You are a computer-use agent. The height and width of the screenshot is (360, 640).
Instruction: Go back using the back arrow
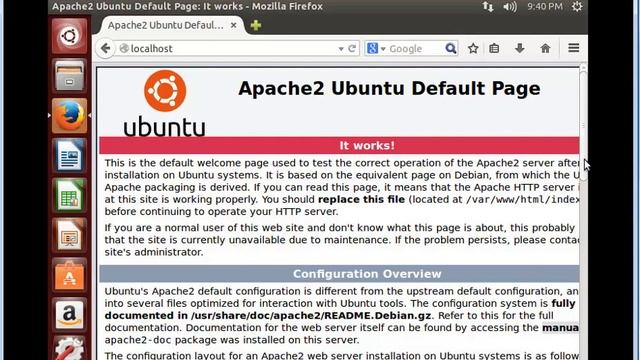click(105, 49)
